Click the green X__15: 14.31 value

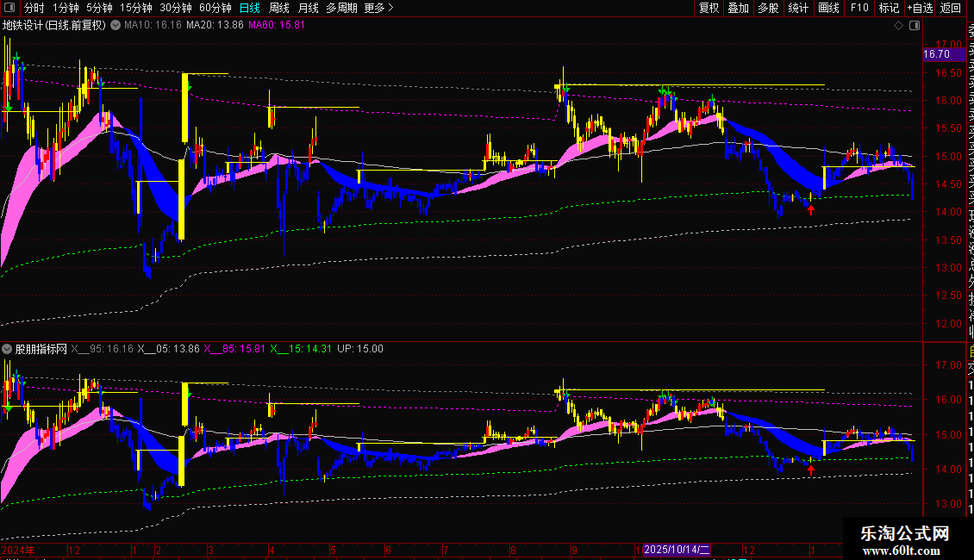coord(301,350)
